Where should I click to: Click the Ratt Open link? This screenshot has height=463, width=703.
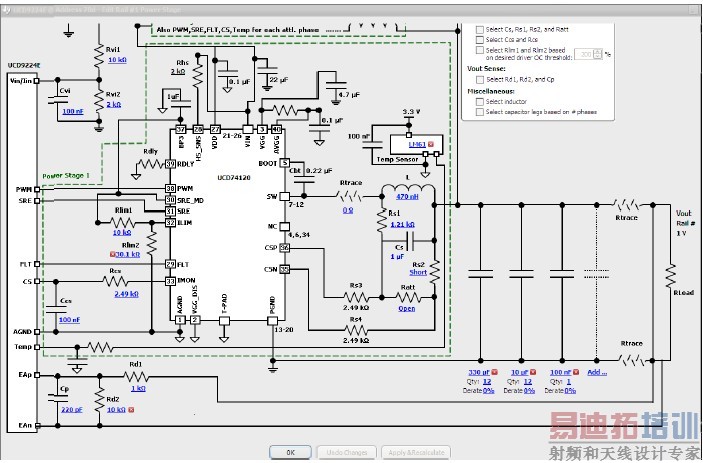pos(407,308)
